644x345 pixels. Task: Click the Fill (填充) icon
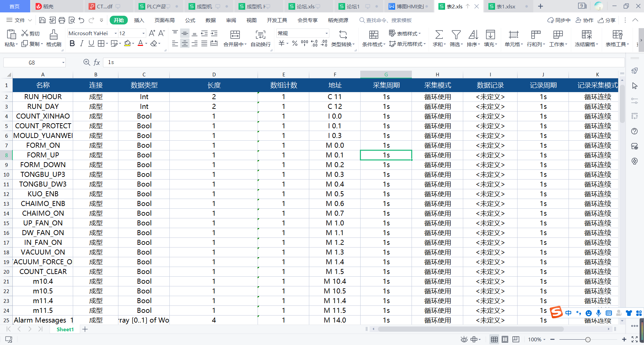pyautogui.click(x=490, y=34)
